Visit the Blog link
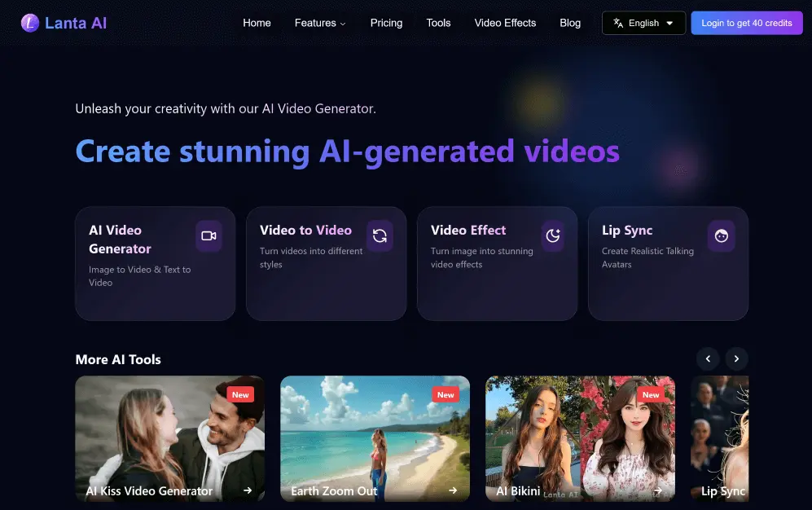The width and height of the screenshot is (812, 510). 570,23
